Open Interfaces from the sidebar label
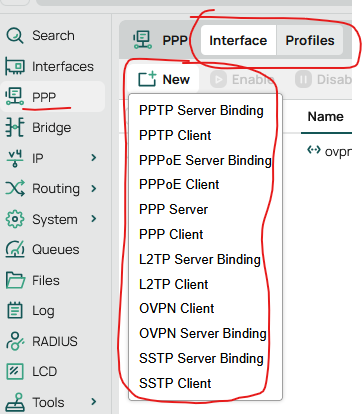The image size is (363, 414). (63, 66)
